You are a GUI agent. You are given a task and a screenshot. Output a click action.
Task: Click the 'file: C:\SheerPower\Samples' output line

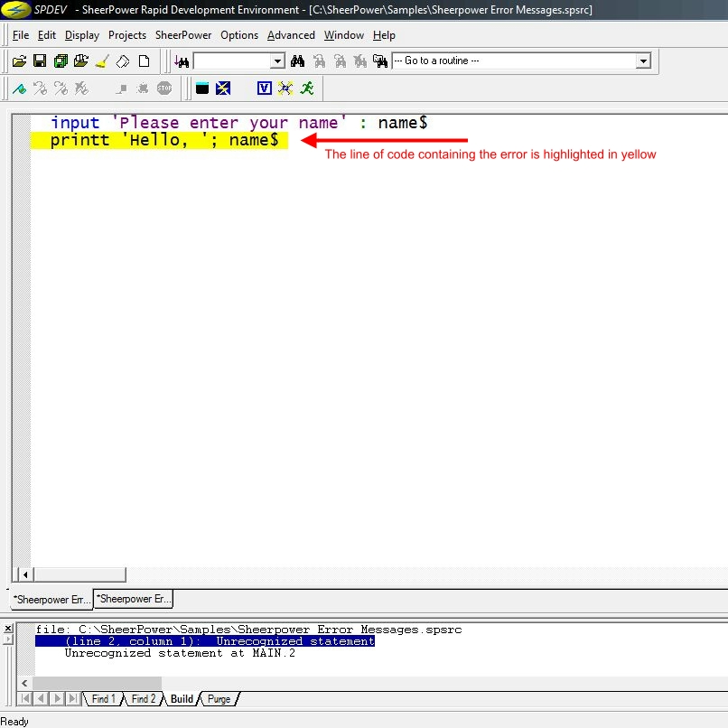click(x=249, y=630)
